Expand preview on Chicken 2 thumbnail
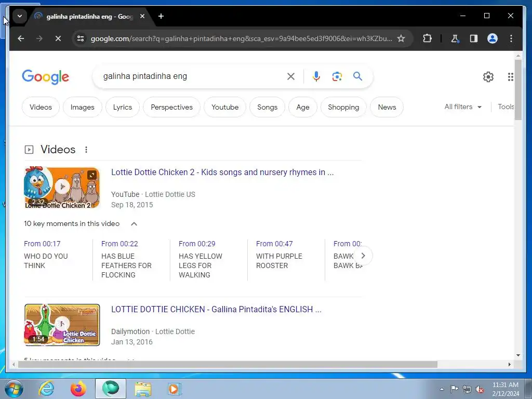532x399 pixels. point(92,175)
